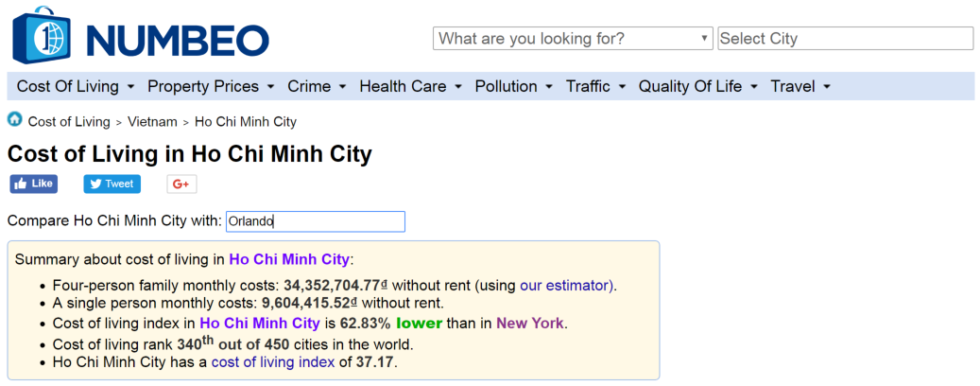Screen dimensions: 980x386
Task: Click the compare city field containing Orlando
Action: 316,221
